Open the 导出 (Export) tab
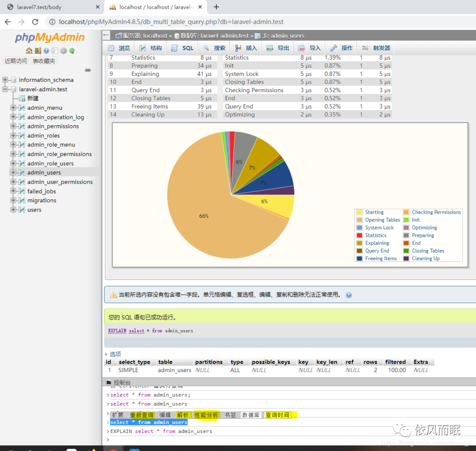This screenshot has height=451, width=476. [278, 48]
